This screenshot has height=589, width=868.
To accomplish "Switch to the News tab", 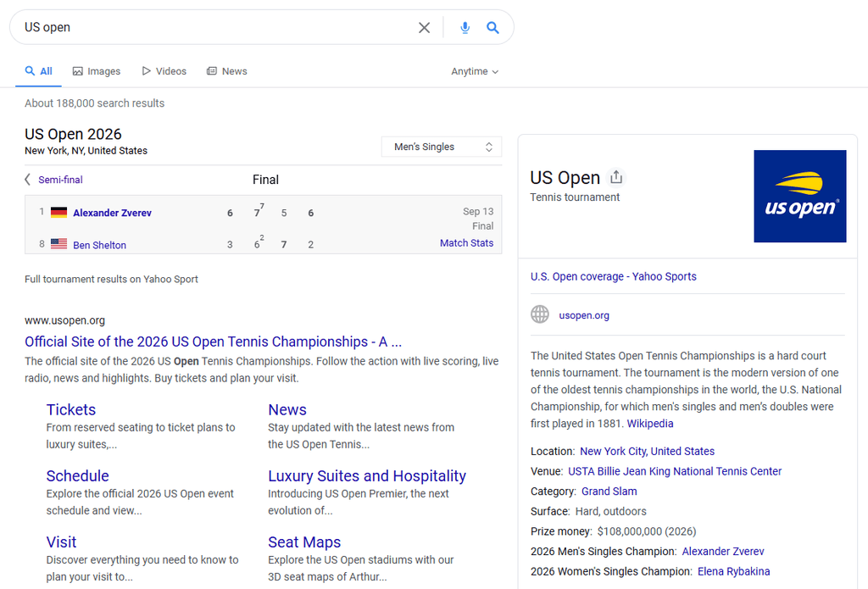I will (227, 71).
